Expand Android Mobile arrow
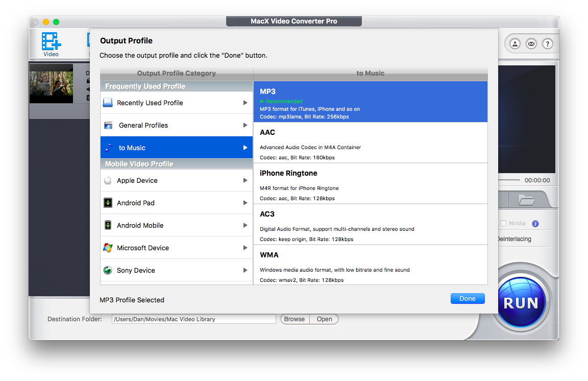This screenshot has width=588, height=381. (245, 225)
